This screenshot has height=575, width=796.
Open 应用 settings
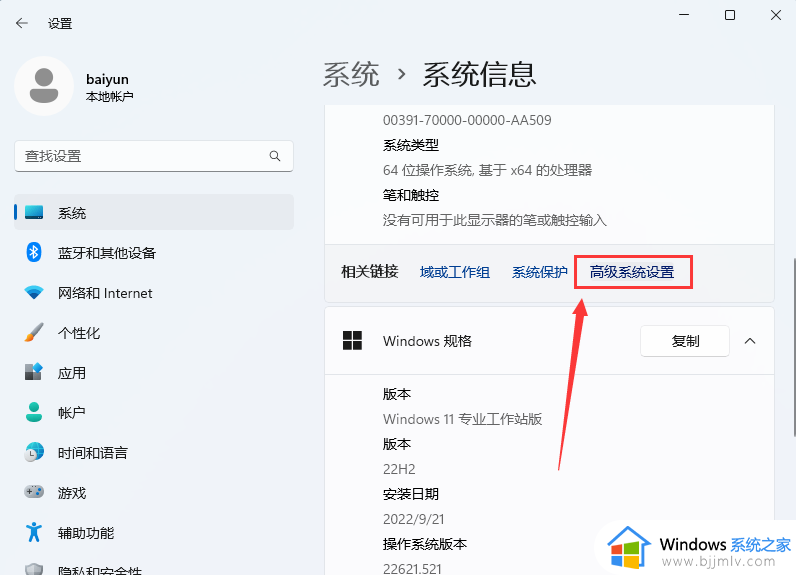point(154,372)
